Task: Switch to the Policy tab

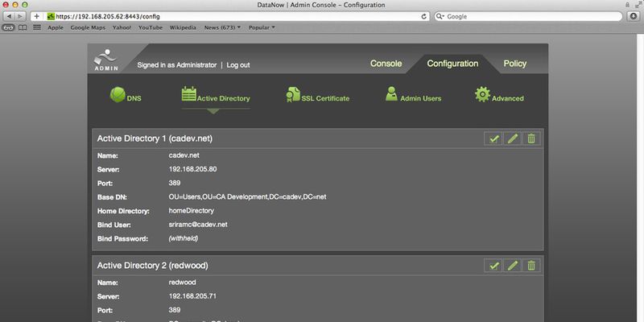Action: click(x=514, y=64)
